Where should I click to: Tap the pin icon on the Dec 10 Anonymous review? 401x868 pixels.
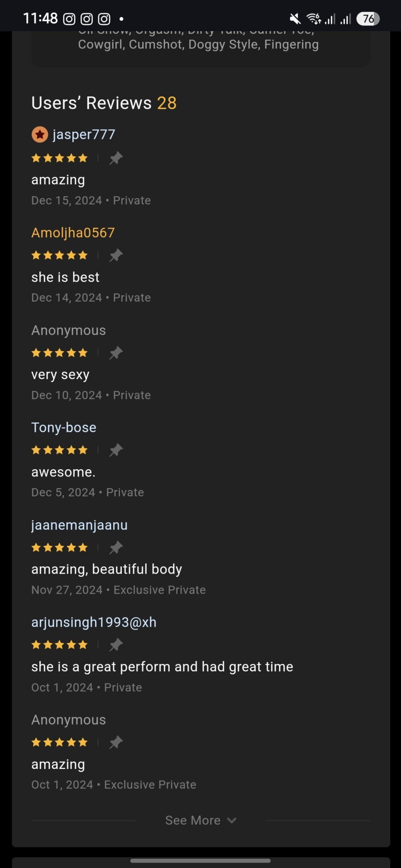click(x=116, y=353)
